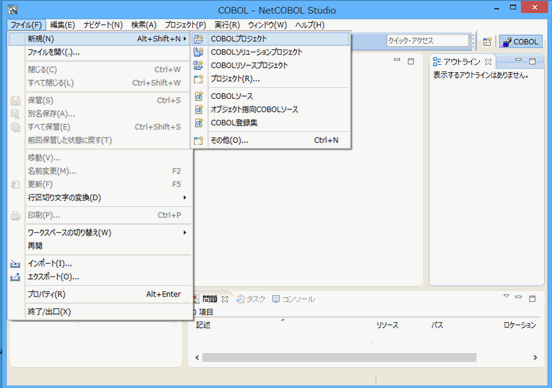Click the horizontal scrollbar thumb in 問題 view
This screenshot has width=552, height=388.
339,357
